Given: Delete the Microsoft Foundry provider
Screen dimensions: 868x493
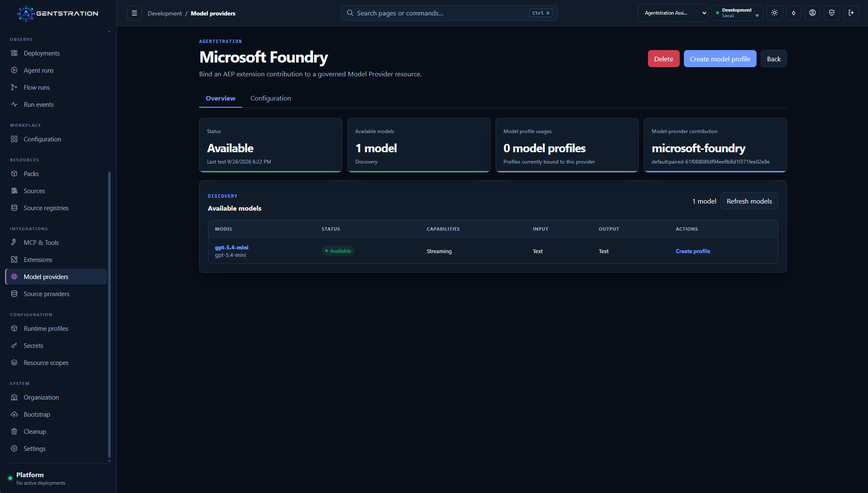Looking at the screenshot, I should click(x=663, y=59).
